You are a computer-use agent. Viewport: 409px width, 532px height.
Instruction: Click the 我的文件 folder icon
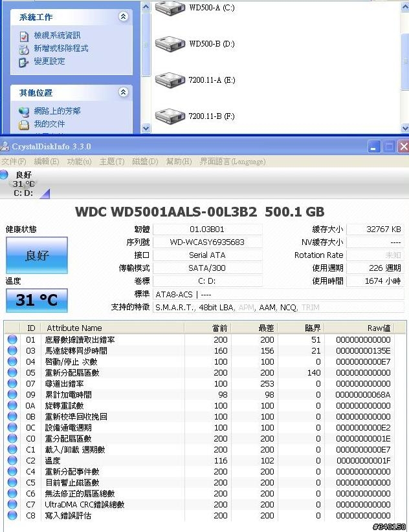tap(24, 125)
